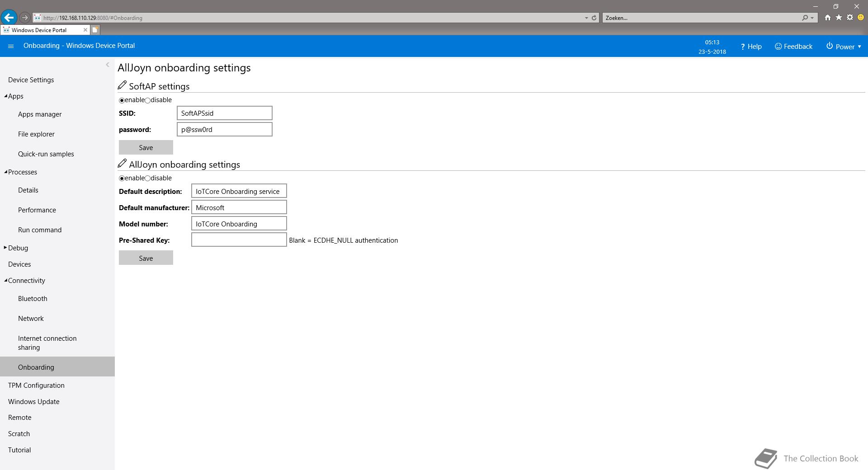Screen dimensions: 868x470
Task: Click the smiley feedback icon in browser toolbar
Action: point(861,18)
